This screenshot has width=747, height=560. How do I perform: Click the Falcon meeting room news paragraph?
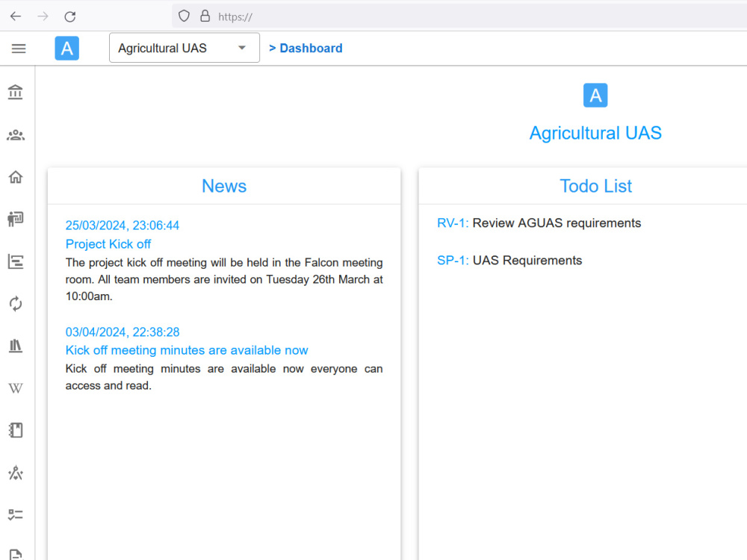224,279
